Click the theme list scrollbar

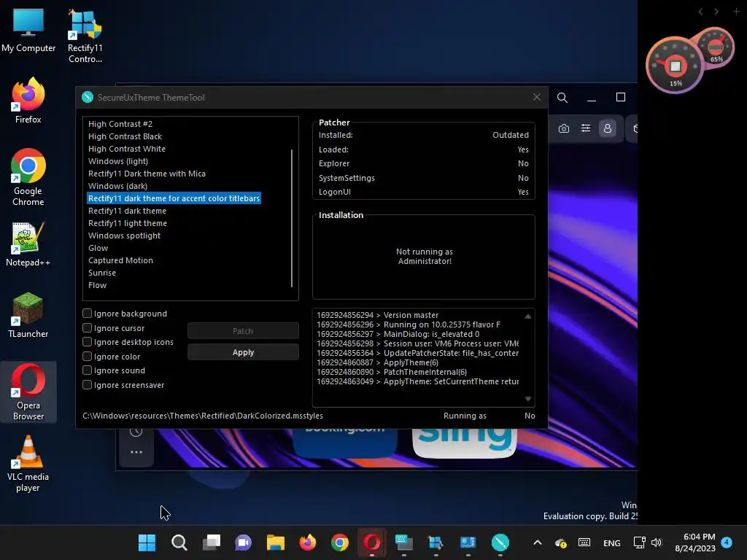[292, 218]
